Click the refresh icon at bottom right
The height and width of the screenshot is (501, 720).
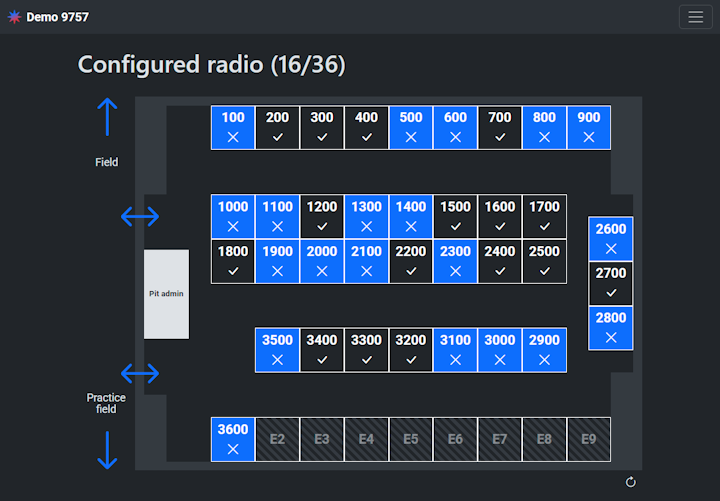click(630, 482)
